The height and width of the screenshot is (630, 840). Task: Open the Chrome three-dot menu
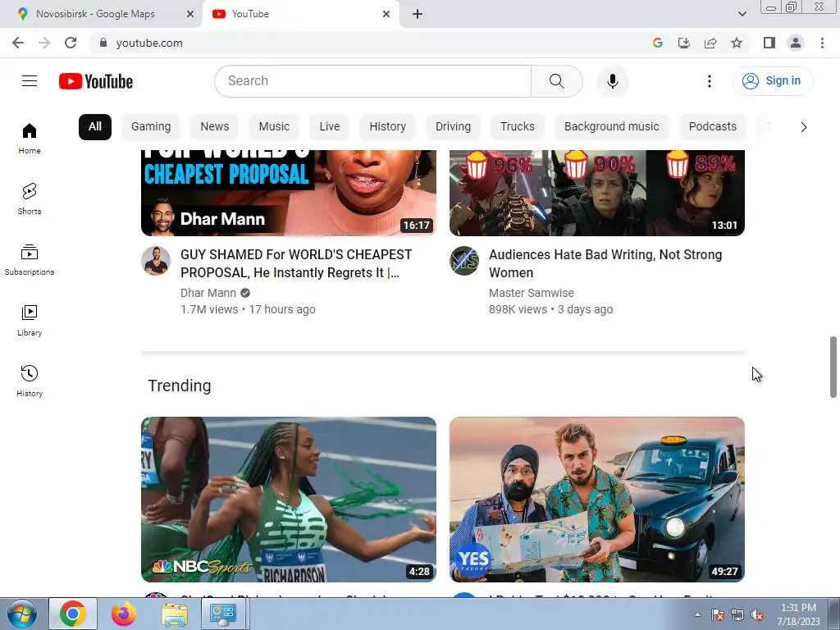822,43
